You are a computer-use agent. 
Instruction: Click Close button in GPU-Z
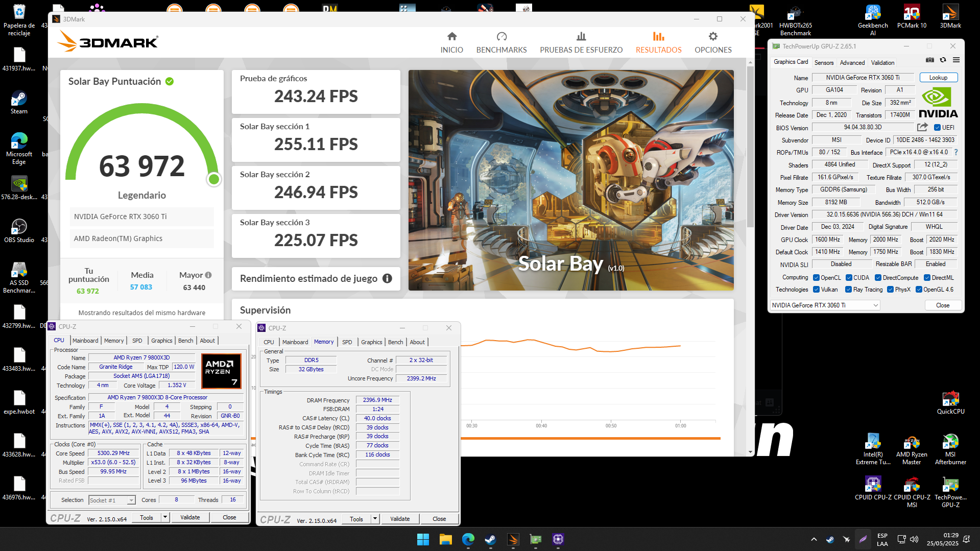point(943,305)
